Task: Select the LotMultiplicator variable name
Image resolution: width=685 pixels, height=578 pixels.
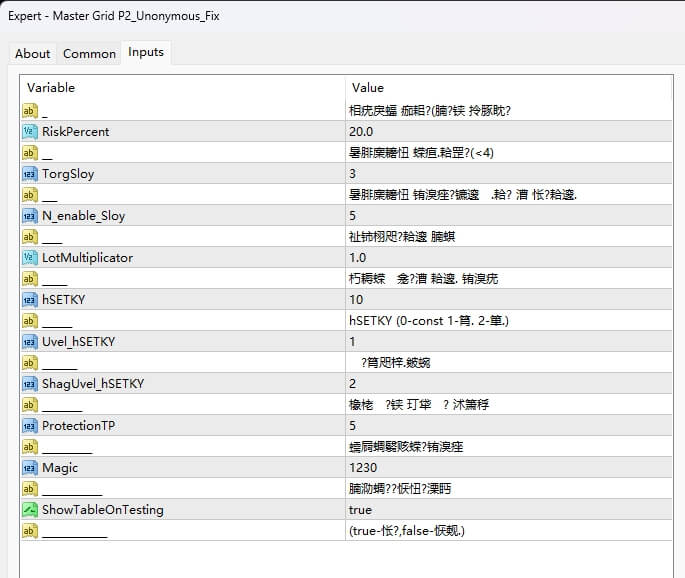Action: 87,258
